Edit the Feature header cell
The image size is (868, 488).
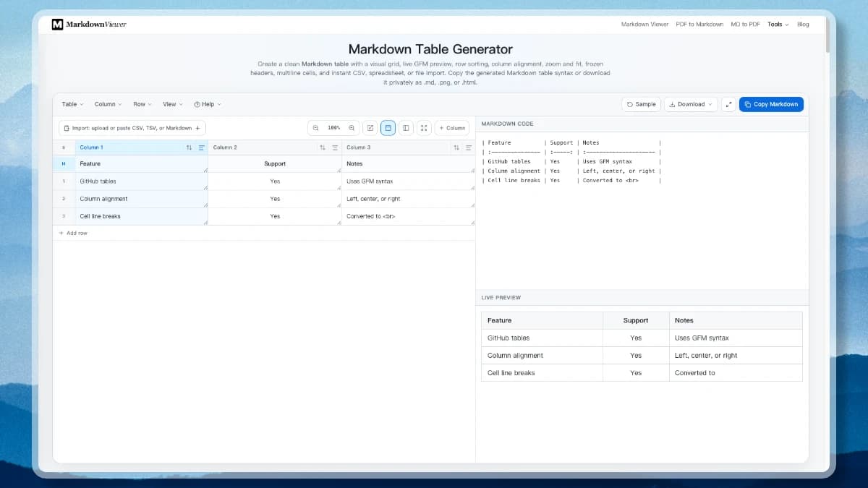coord(141,164)
